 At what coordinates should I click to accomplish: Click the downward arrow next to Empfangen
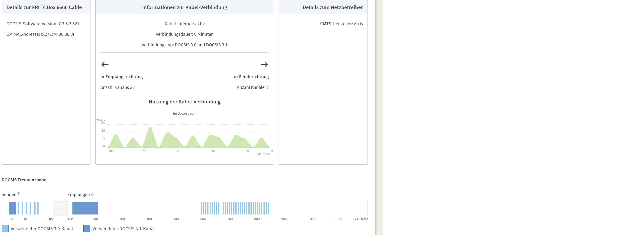coord(92,194)
